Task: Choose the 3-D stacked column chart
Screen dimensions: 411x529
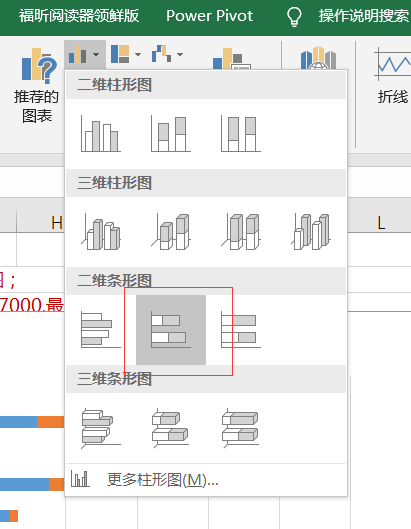Action: coord(171,232)
